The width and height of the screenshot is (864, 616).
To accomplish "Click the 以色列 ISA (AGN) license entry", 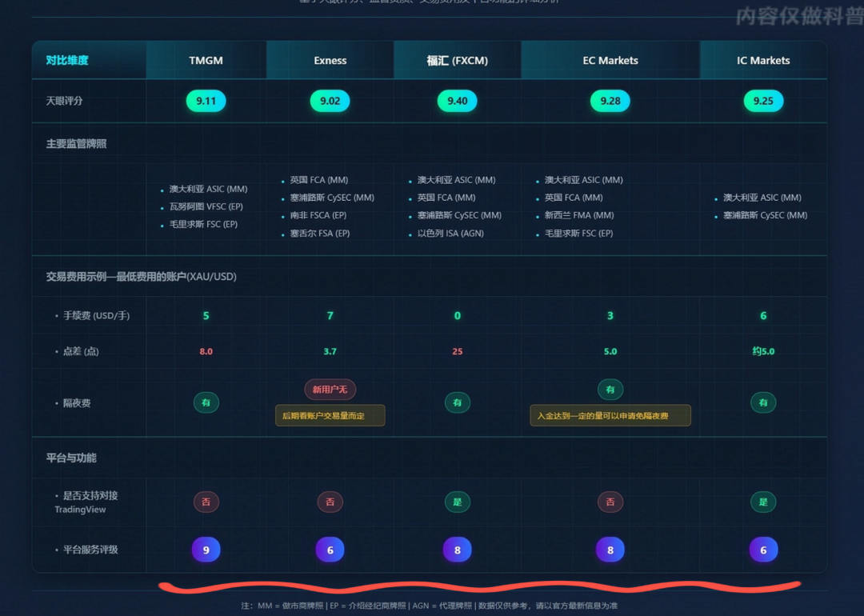I will point(450,234).
